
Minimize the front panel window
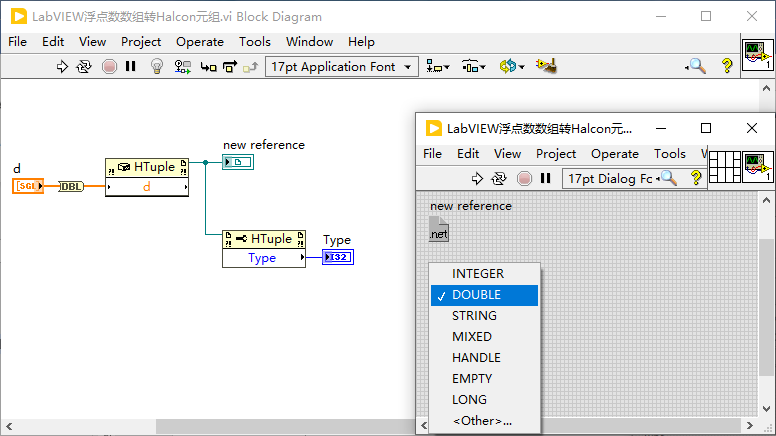point(661,128)
